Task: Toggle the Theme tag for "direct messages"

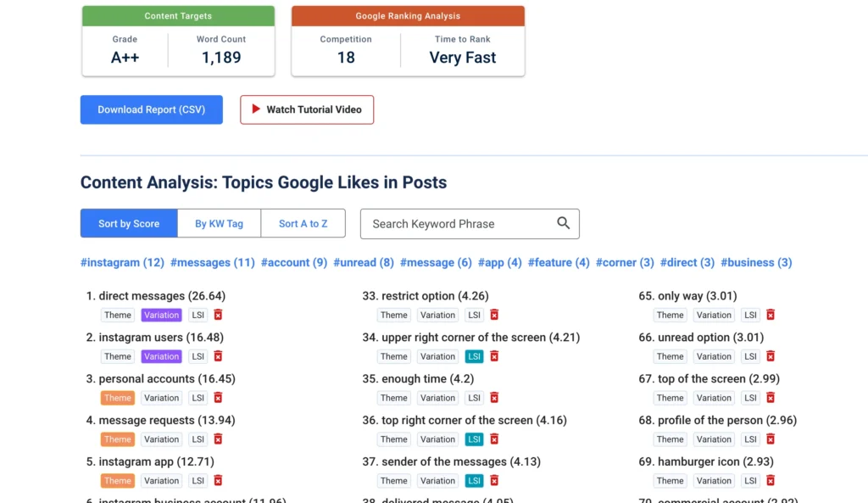Action: (117, 315)
